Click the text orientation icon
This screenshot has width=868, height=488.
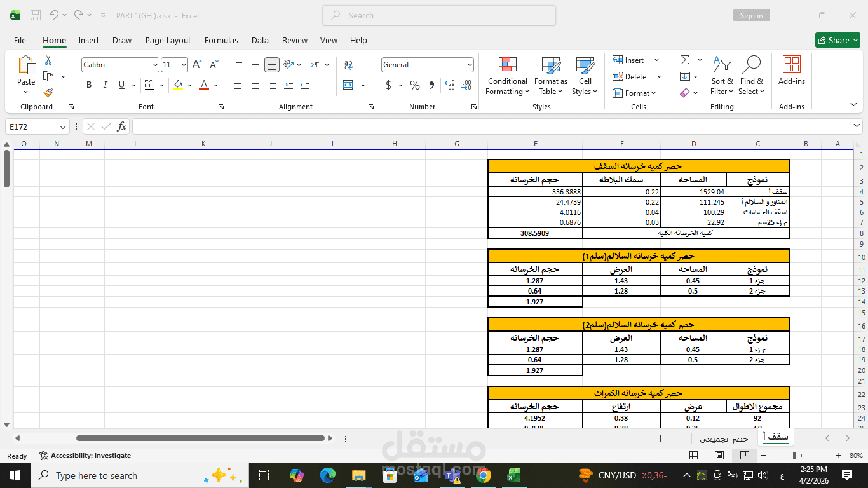click(x=288, y=64)
